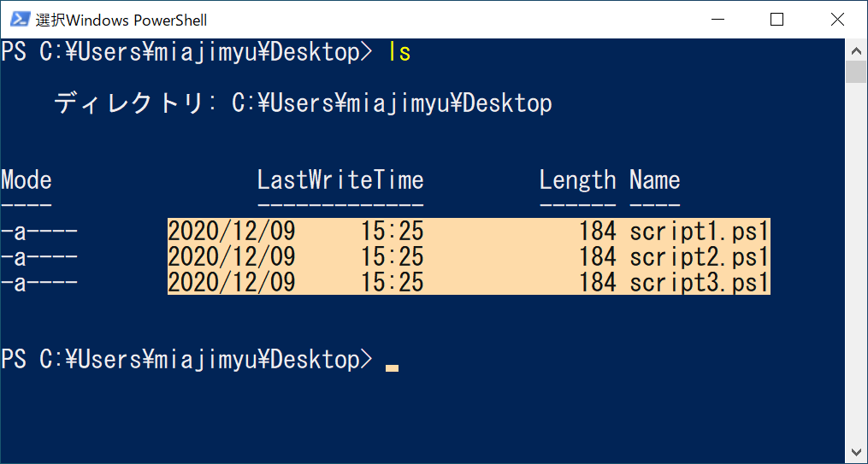Click the scrollbar up arrow
Screen dimensions: 868x464
[856, 49]
